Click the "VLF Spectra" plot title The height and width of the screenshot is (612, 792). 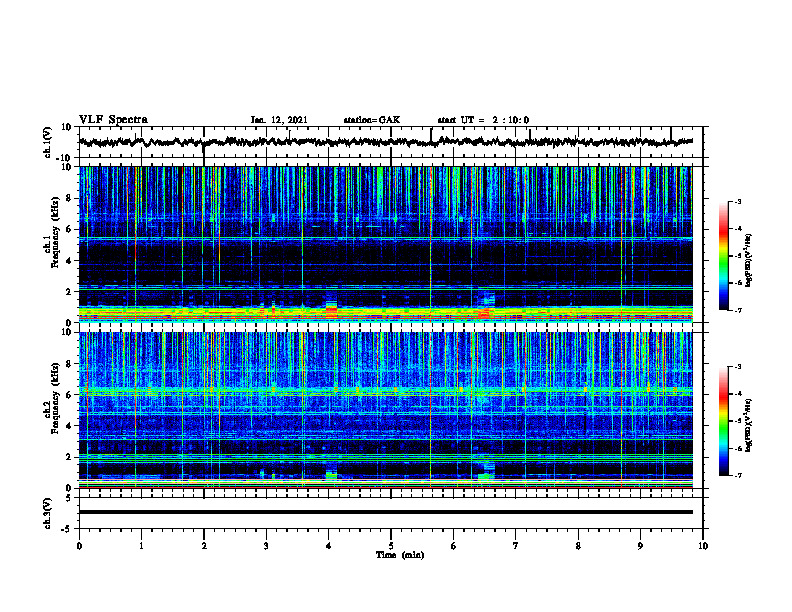pyautogui.click(x=113, y=120)
